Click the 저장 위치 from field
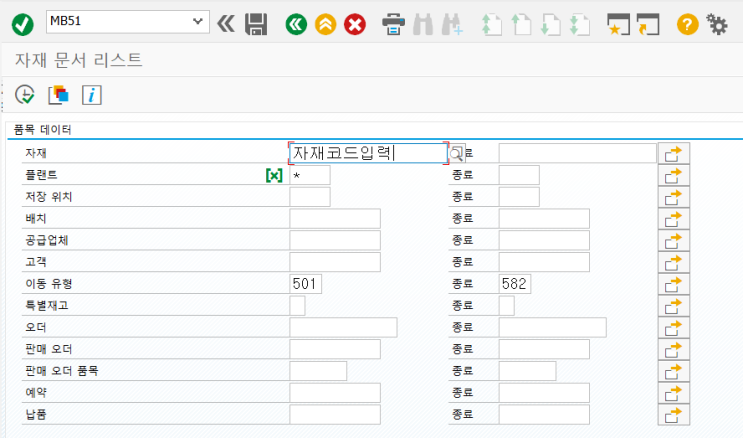743x438 pixels. coord(310,197)
